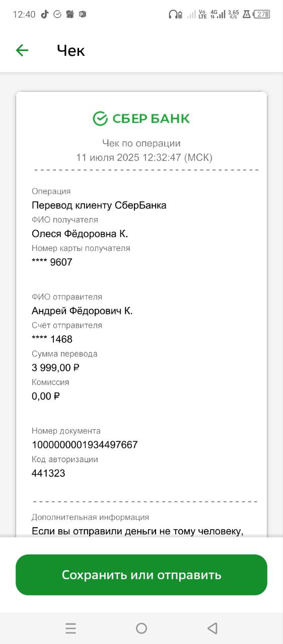Open Android recent apps menu icon
This screenshot has width=283, height=644.
tap(70, 628)
